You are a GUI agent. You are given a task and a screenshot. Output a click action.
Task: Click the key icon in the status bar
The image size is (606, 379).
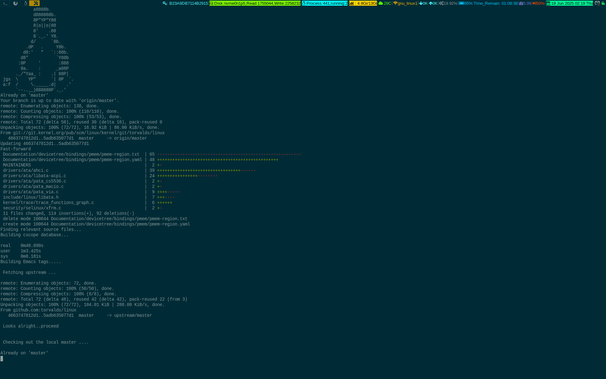point(165,3)
